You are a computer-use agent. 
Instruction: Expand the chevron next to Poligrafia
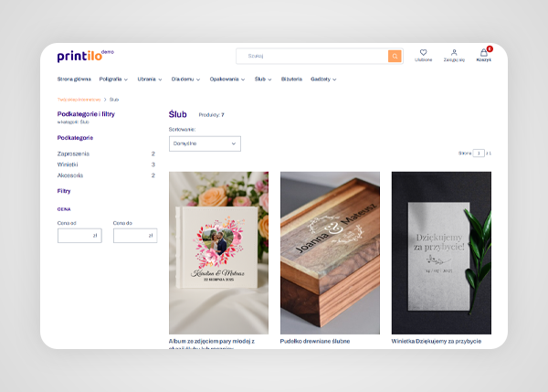pyautogui.click(x=126, y=79)
